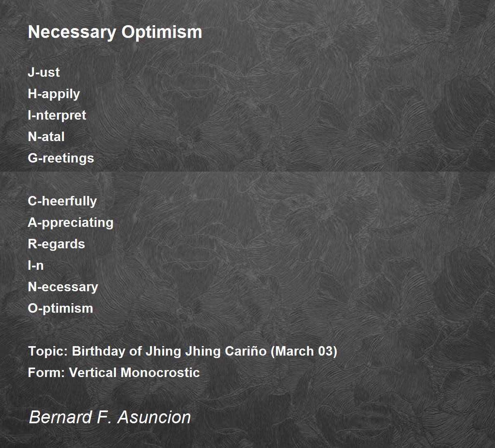Click the poem title Necessary Optimism

pyautogui.click(x=115, y=32)
